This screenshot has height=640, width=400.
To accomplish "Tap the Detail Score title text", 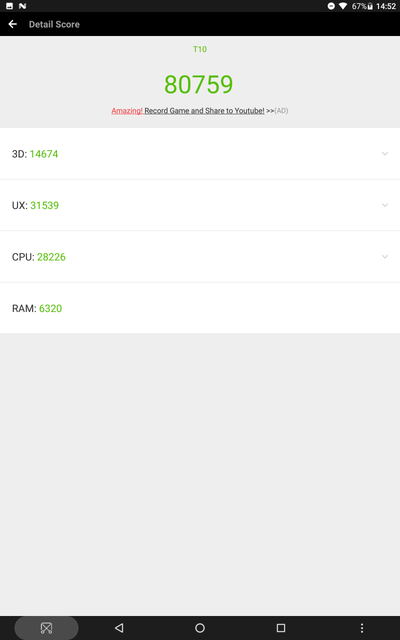I will pos(54,24).
